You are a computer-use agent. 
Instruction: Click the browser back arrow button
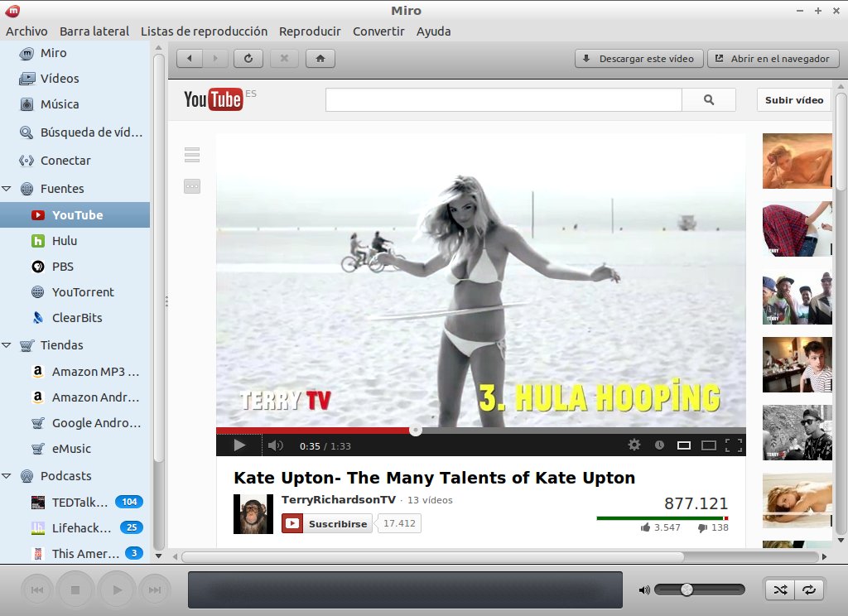190,59
